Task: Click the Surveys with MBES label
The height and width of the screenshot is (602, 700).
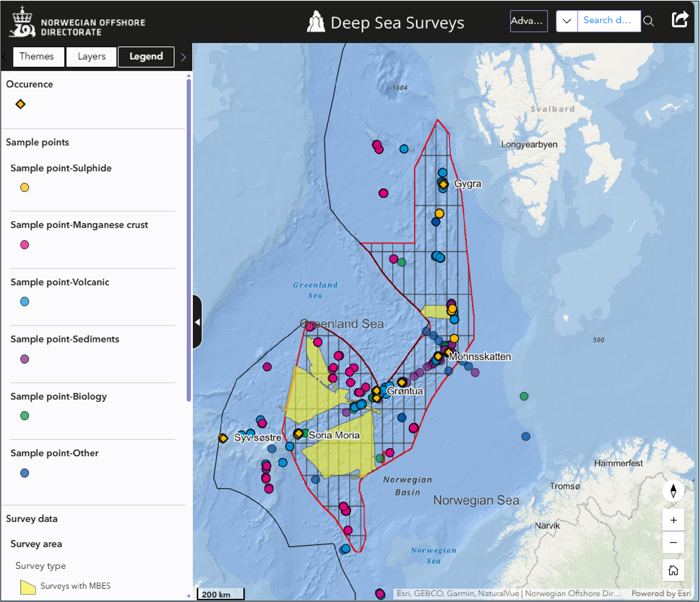Action: pos(75,586)
